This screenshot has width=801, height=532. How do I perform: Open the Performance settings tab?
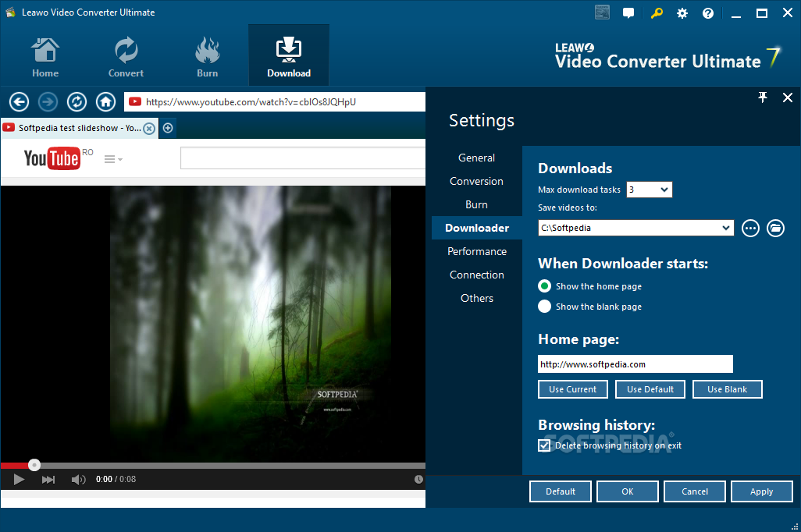tap(476, 251)
